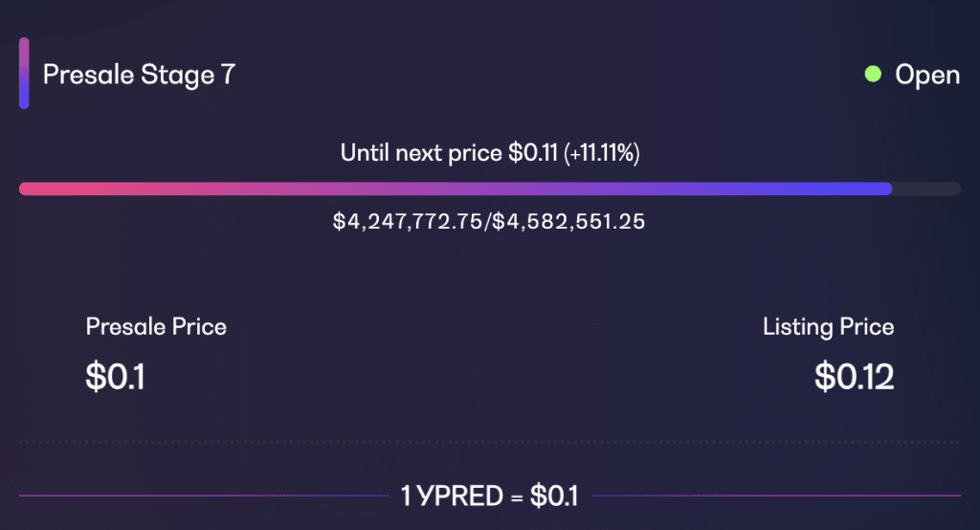Image resolution: width=980 pixels, height=530 pixels.
Task: Click the Presale Stage 7 heading
Action: click(139, 75)
